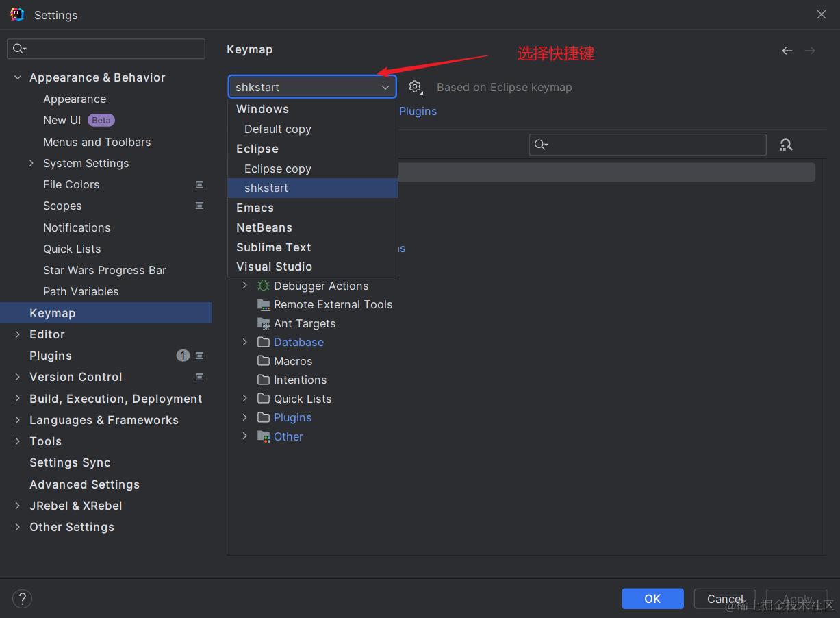Image resolution: width=840 pixels, height=618 pixels.
Task: Click search icon in settings search box
Action: click(x=19, y=49)
